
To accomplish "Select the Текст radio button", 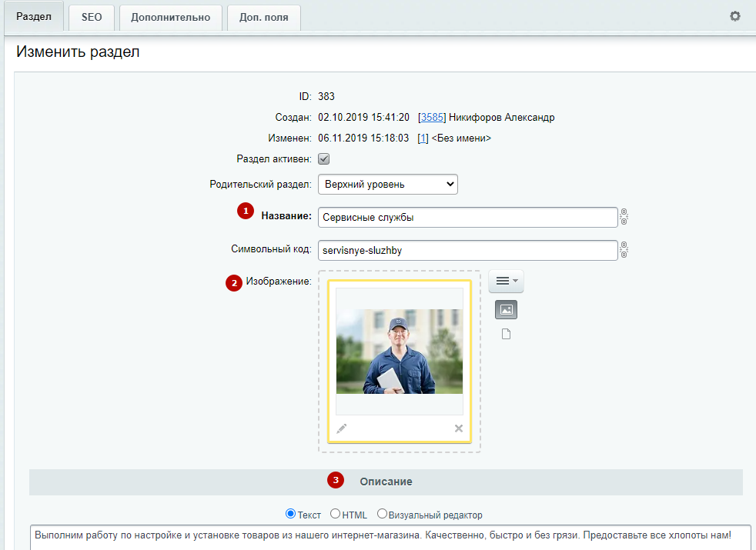I will [290, 514].
